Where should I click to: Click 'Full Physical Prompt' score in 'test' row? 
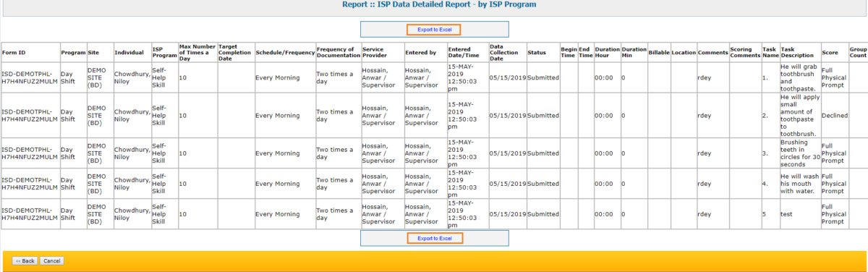834,214
